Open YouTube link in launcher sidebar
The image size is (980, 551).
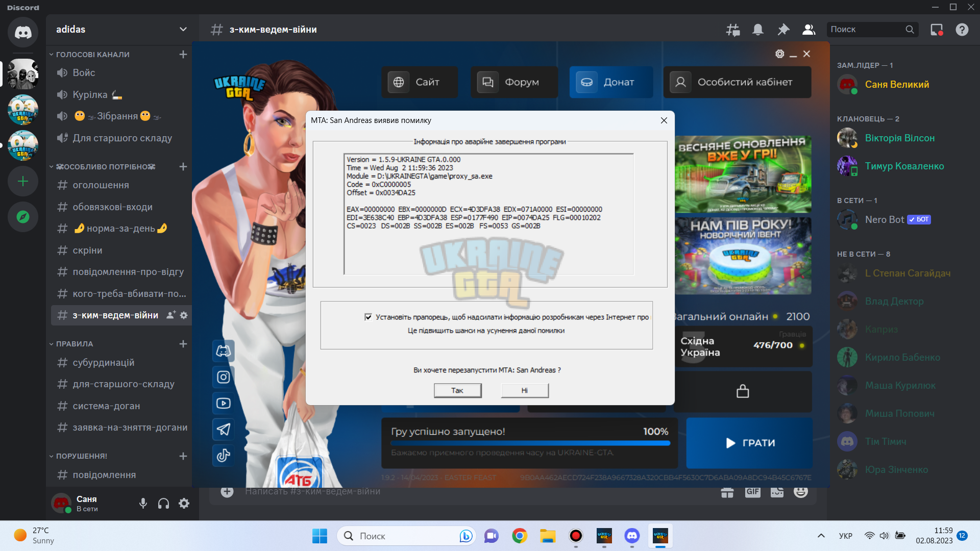pyautogui.click(x=224, y=403)
